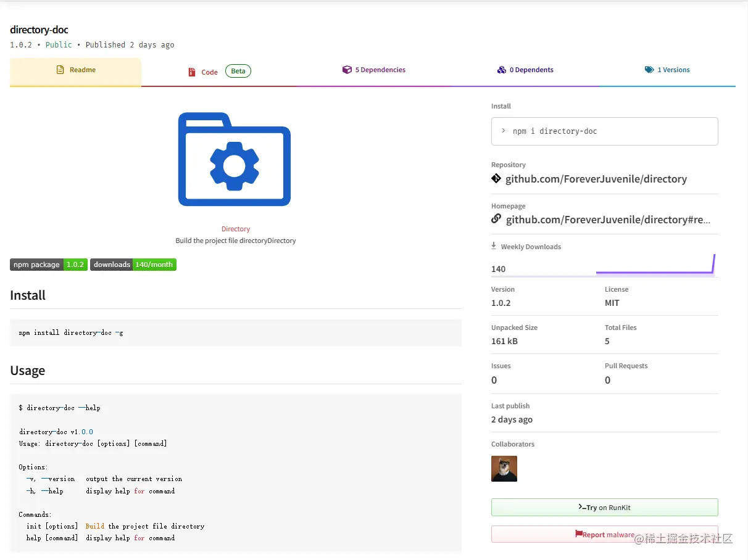Open the github.com/ForeverJuvenile/directory repository link
The width and height of the screenshot is (748, 560).
(x=596, y=179)
